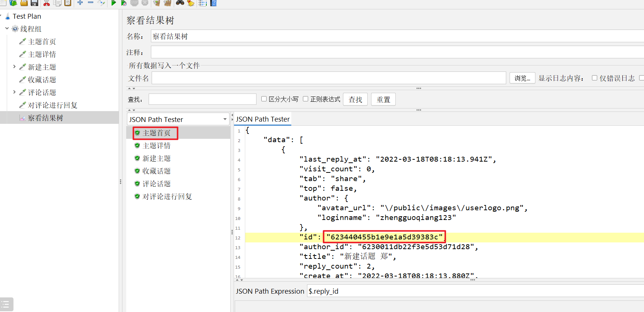This screenshot has height=312, width=644.
Task: Click the 名称 name input field
Action: click(397, 36)
